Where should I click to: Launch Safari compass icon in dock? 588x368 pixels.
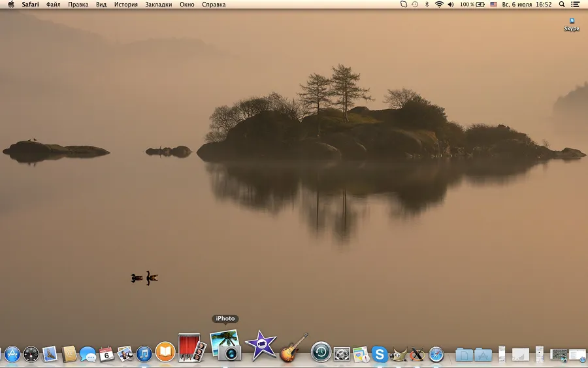(436, 354)
